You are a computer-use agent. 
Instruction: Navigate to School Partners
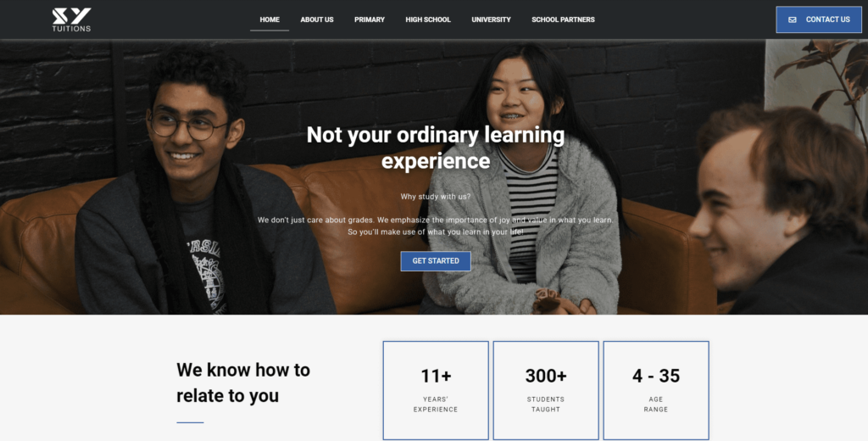(x=563, y=20)
